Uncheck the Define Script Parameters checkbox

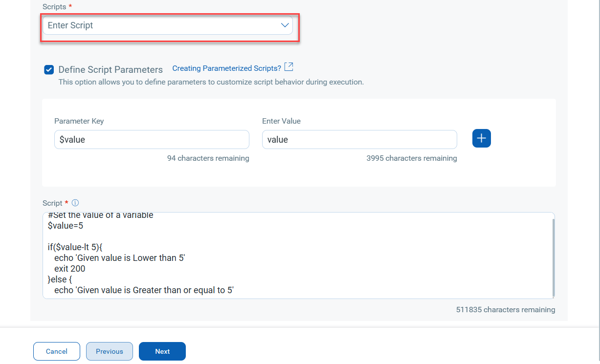49,70
